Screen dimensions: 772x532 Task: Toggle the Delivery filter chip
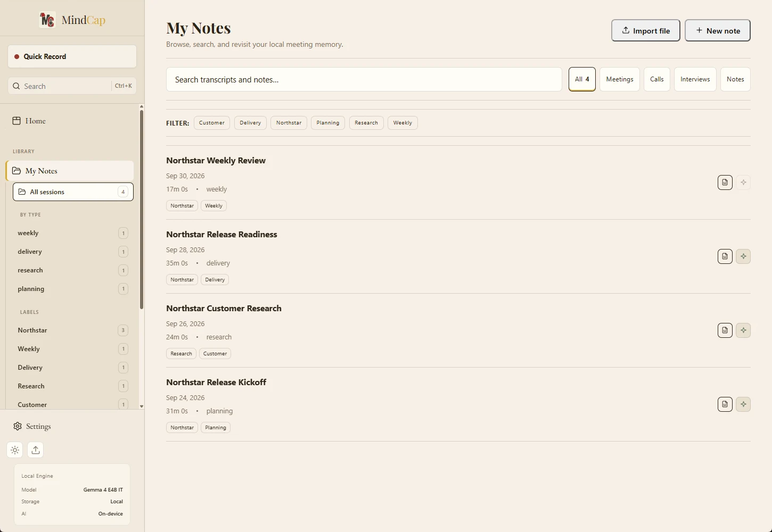(250, 123)
